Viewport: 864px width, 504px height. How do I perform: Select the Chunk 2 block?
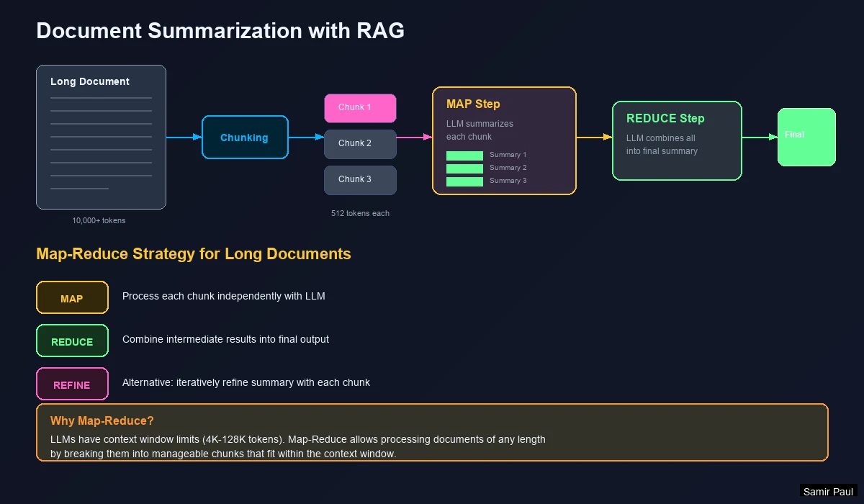tap(360, 143)
